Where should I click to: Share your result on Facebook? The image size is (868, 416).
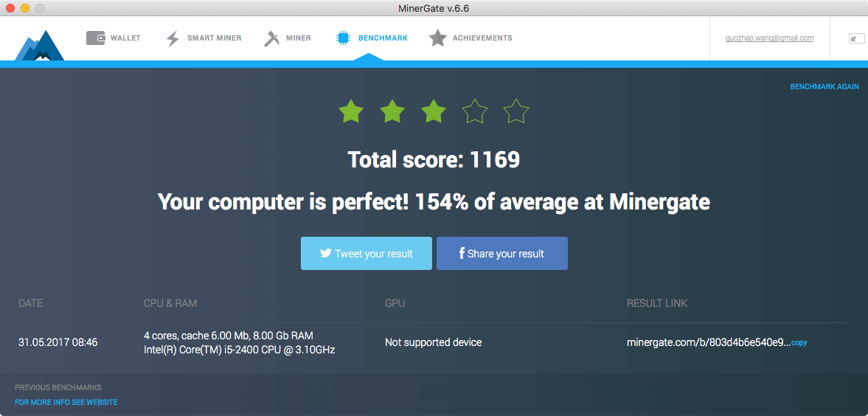pos(502,254)
